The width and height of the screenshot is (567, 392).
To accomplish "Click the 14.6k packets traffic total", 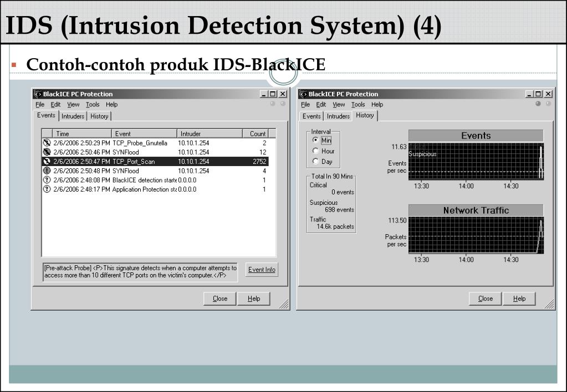I will point(335,226).
